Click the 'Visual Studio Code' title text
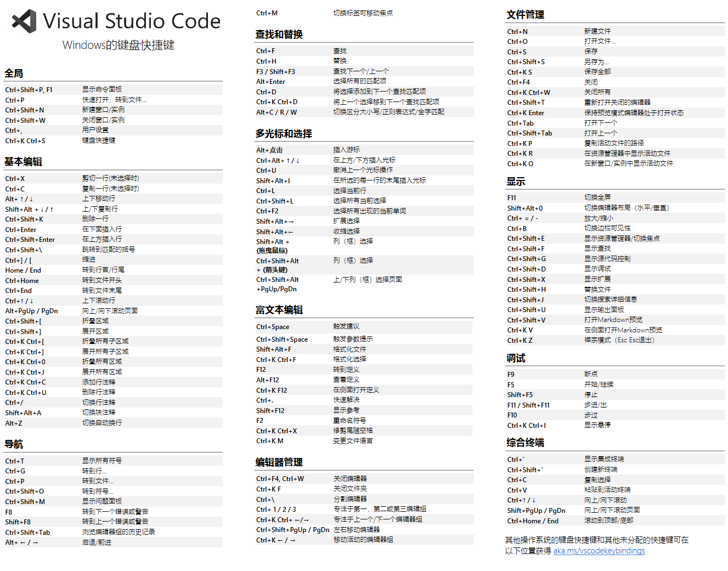The image size is (728, 571). pyautogui.click(x=132, y=21)
